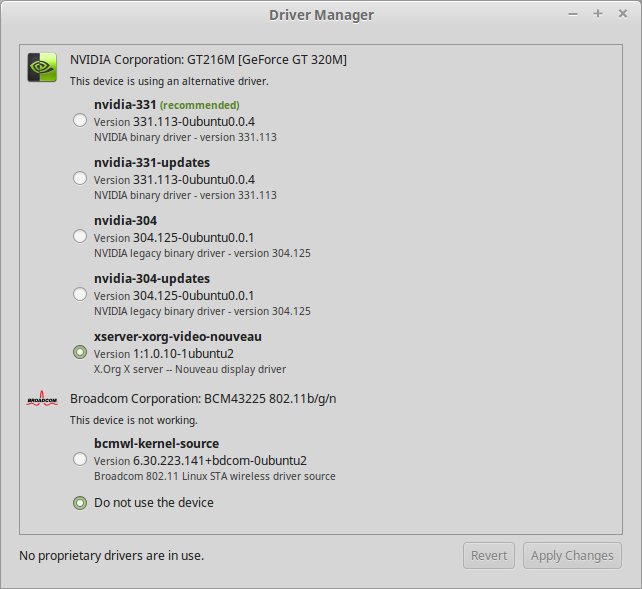Choose the bcmwl-kernel-source driver radio
Screen dimensions: 642x589
click(x=80, y=459)
